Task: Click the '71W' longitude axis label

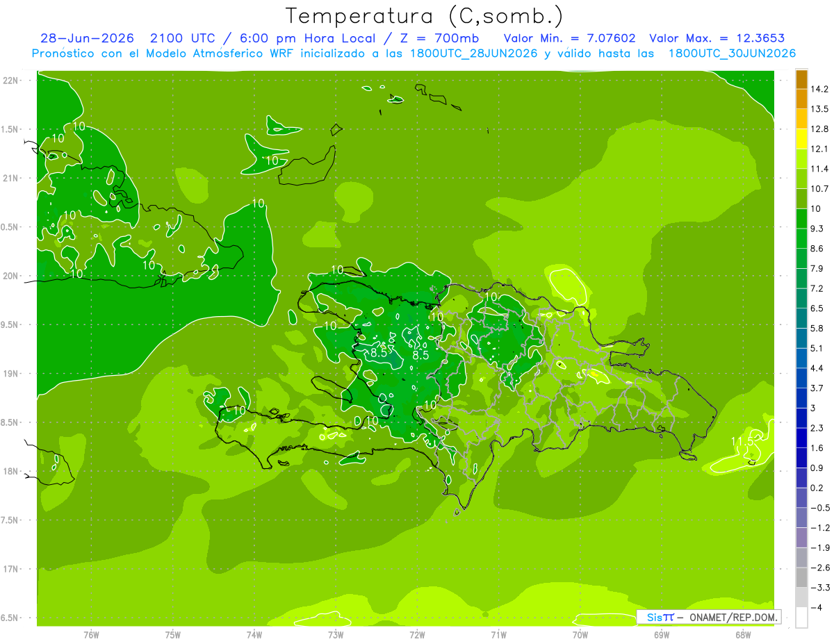Action: 498,634
